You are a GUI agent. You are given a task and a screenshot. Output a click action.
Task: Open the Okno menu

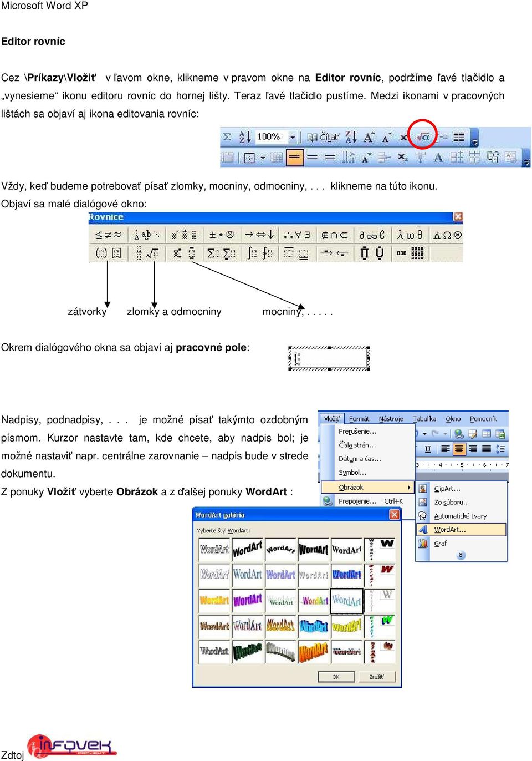(453, 419)
